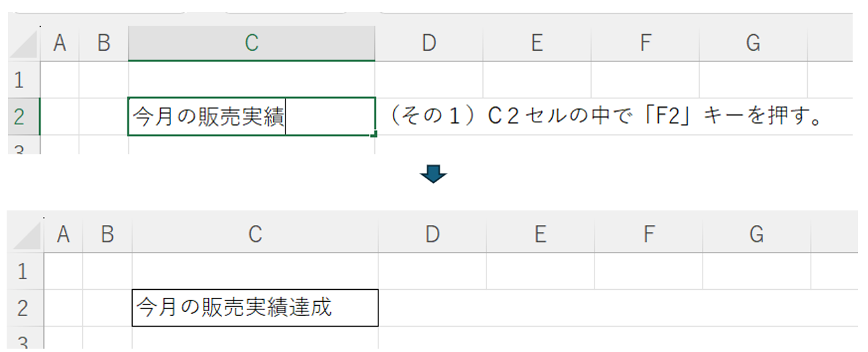Select column B header in the lower sheet

107,234
